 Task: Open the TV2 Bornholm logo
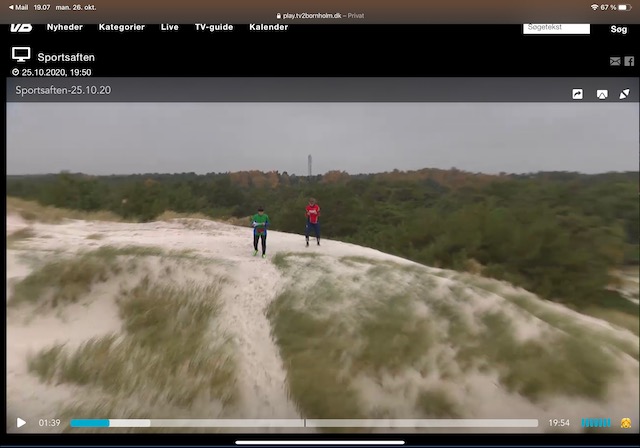point(21,27)
